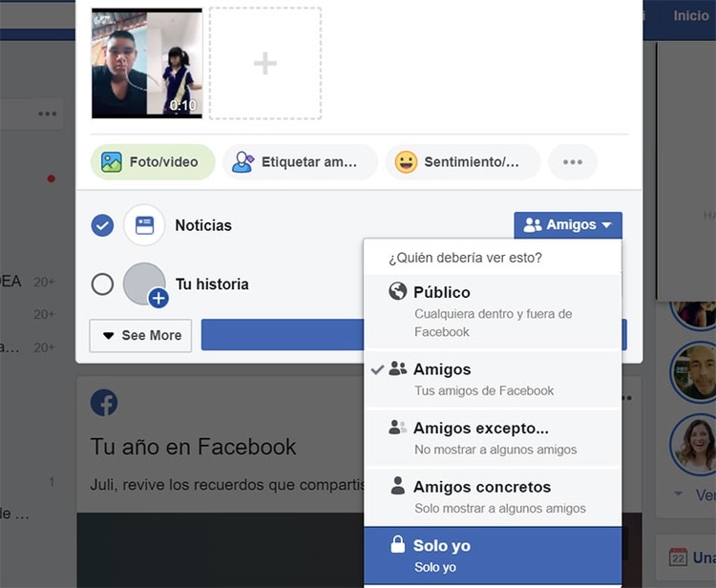Click the plus badge on the story avatar
The width and height of the screenshot is (716, 588).
158,299
